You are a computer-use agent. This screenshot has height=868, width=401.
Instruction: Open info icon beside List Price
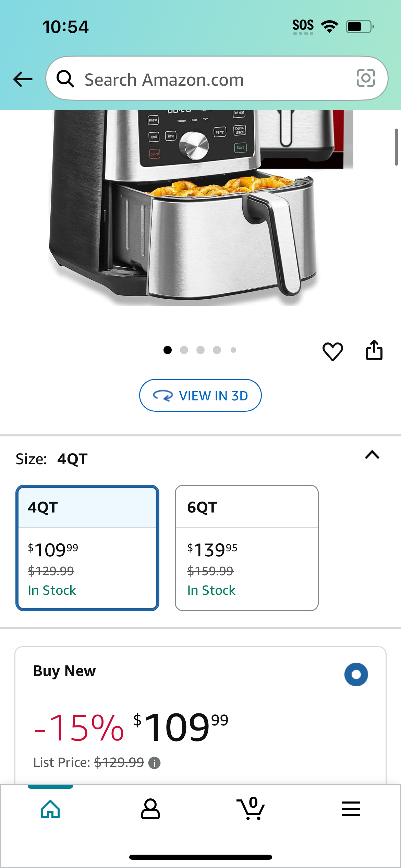click(x=154, y=763)
